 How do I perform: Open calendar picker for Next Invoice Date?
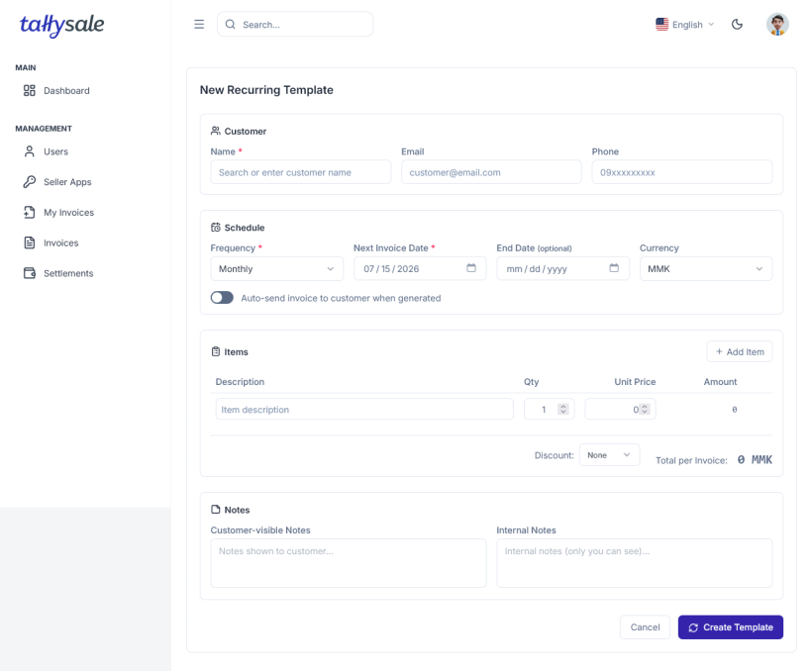(470, 268)
